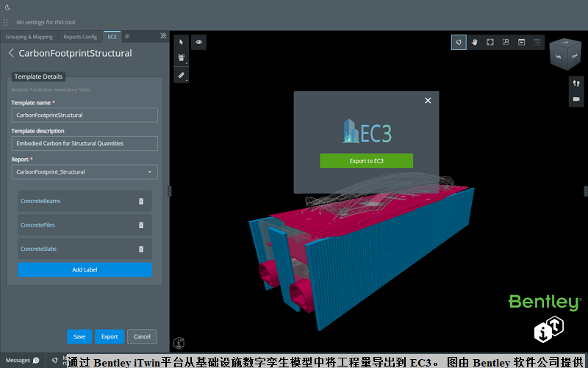Image resolution: width=588 pixels, height=368 pixels.
Task: Save the template
Action: 79,336
